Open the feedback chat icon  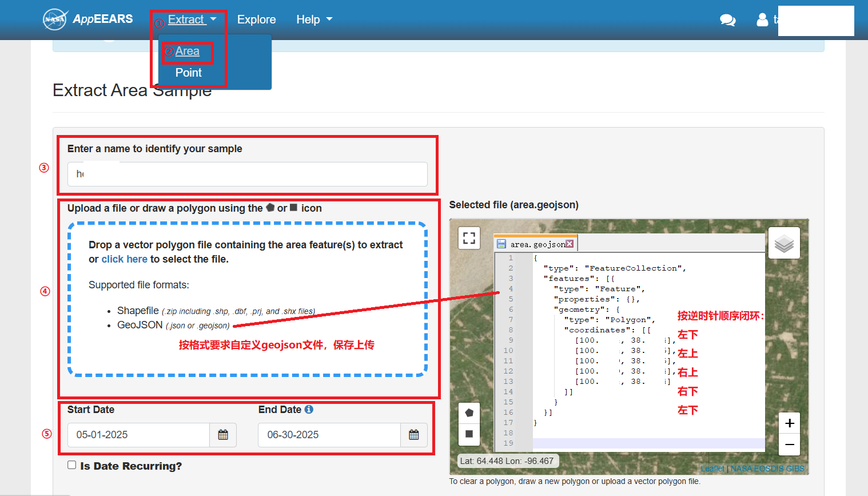pos(727,20)
